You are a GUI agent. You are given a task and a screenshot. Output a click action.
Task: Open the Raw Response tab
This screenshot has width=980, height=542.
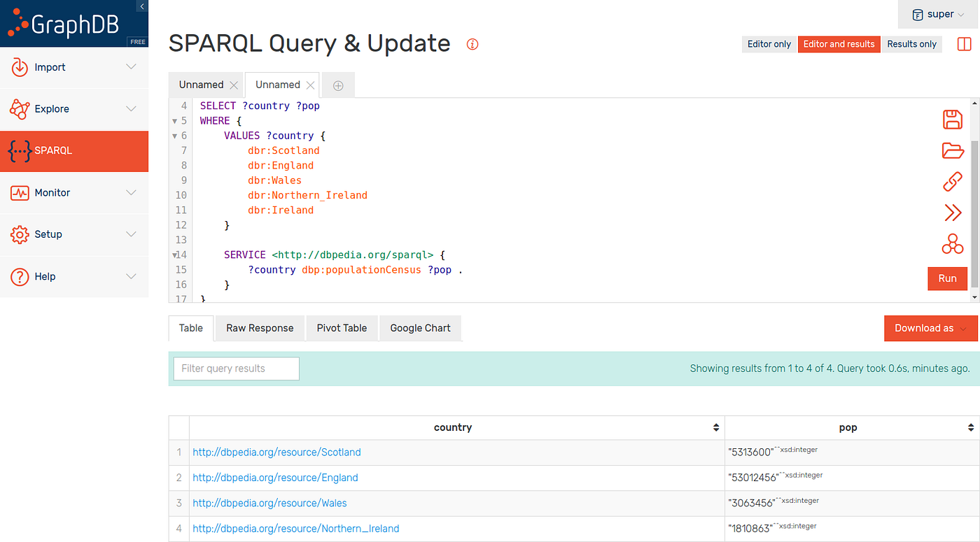pyautogui.click(x=260, y=328)
